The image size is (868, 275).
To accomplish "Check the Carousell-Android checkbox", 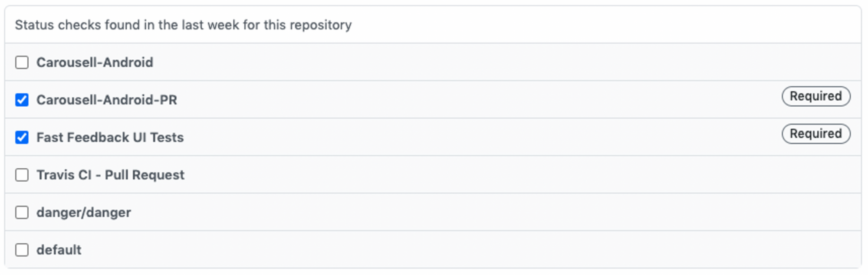I will (x=22, y=62).
